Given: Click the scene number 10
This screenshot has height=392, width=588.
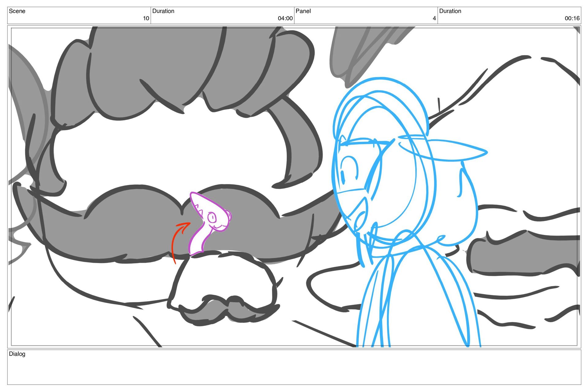Looking at the screenshot, I should 146,18.
